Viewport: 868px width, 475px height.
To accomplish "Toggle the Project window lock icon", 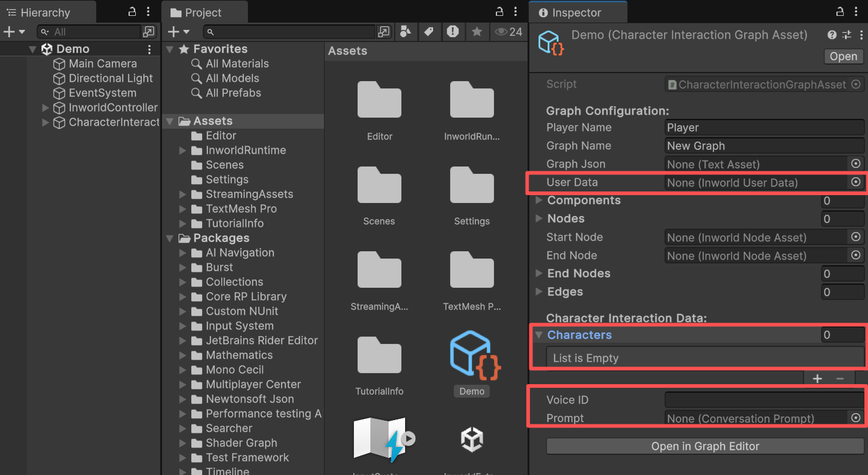I will tap(498, 12).
